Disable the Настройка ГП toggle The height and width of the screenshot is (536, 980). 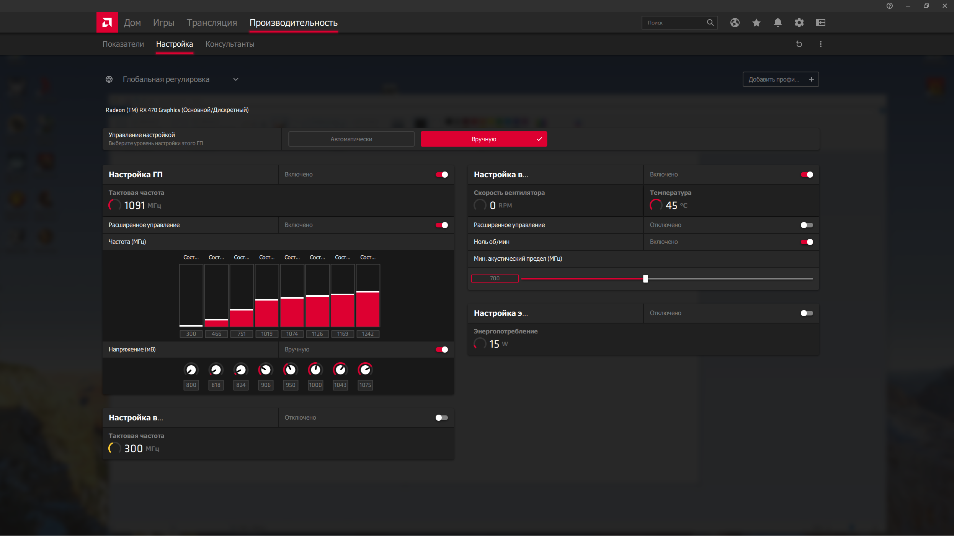(441, 175)
